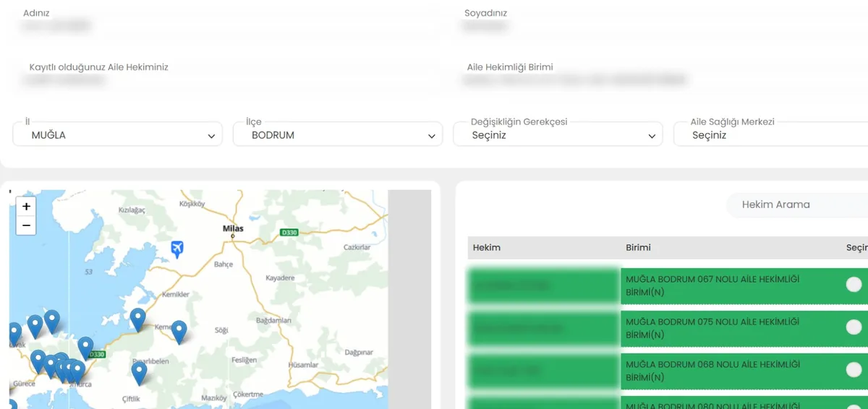The width and height of the screenshot is (868, 409).
Task: Zoom in on the map
Action: pyautogui.click(x=26, y=206)
